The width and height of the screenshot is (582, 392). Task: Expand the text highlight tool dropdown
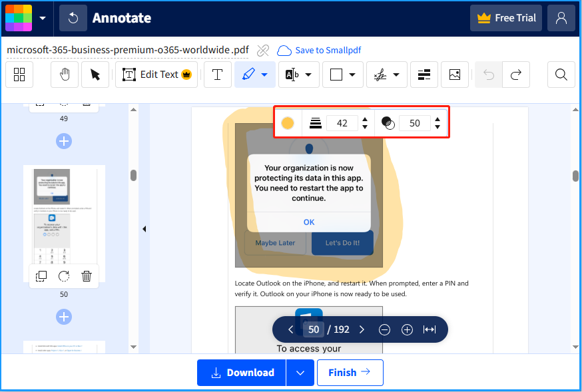[308, 75]
